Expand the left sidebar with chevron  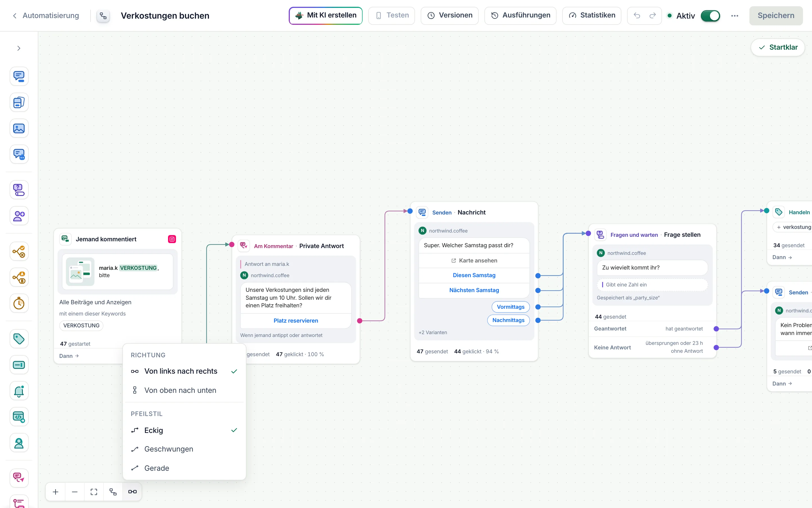click(19, 48)
